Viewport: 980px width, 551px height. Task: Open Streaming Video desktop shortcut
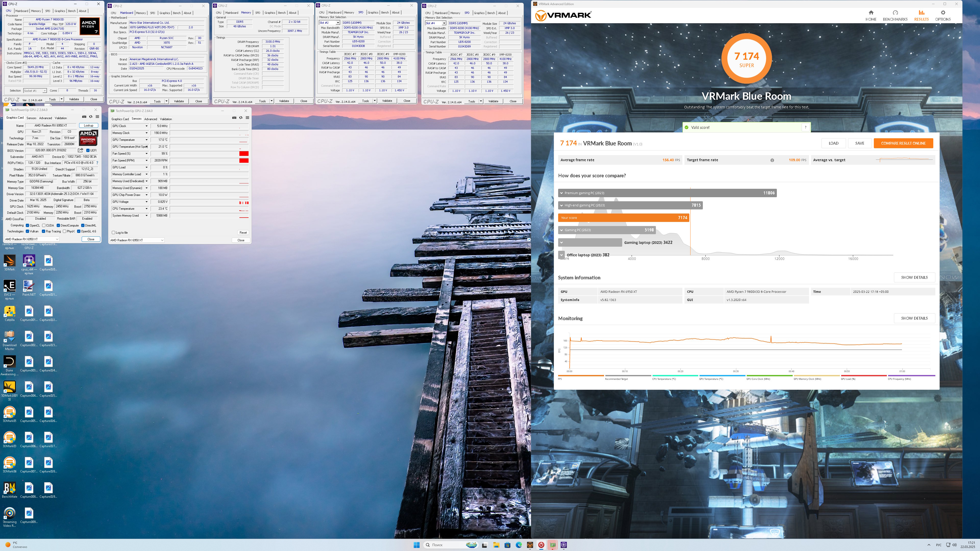pos(9,517)
